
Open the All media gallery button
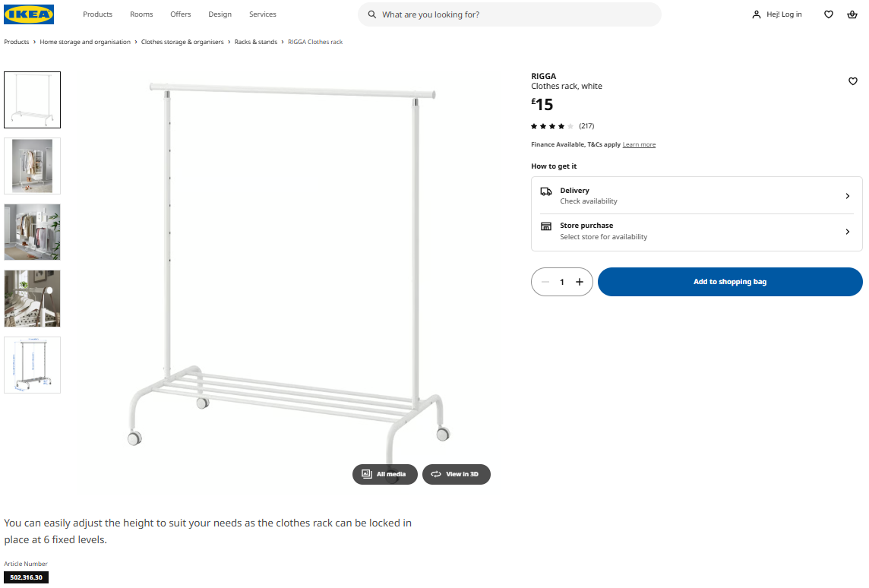pyautogui.click(x=384, y=474)
